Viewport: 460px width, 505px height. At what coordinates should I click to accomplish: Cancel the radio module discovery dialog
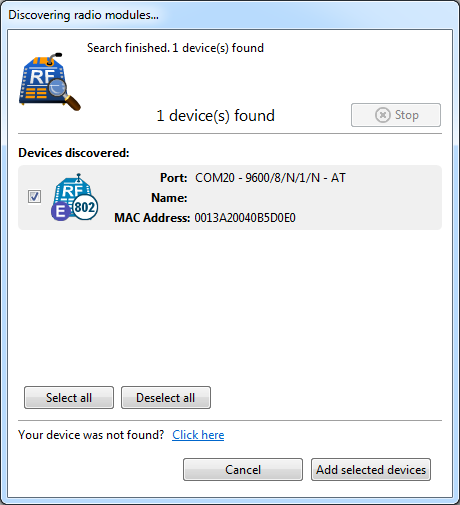click(x=243, y=470)
